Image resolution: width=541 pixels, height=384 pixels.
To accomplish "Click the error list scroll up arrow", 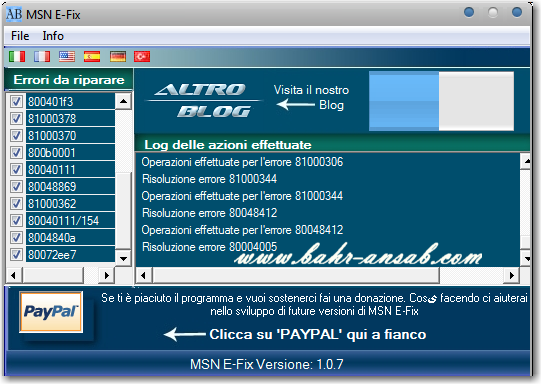I will 123,101.
